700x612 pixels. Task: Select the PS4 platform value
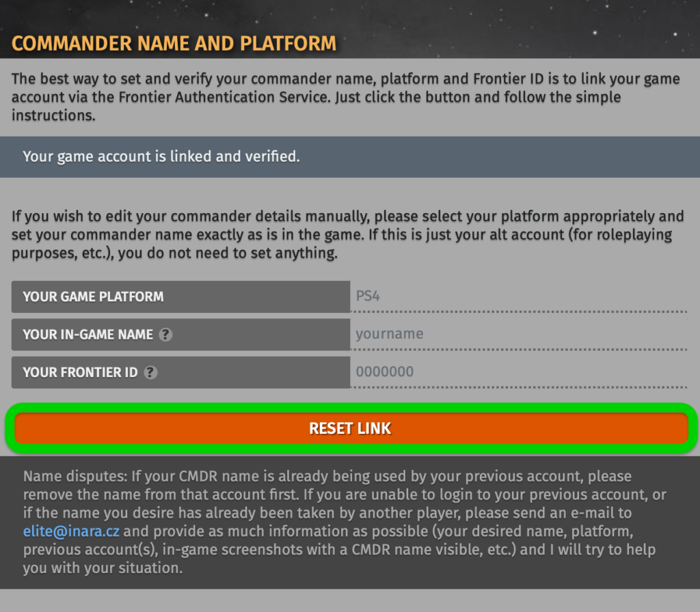tap(369, 296)
